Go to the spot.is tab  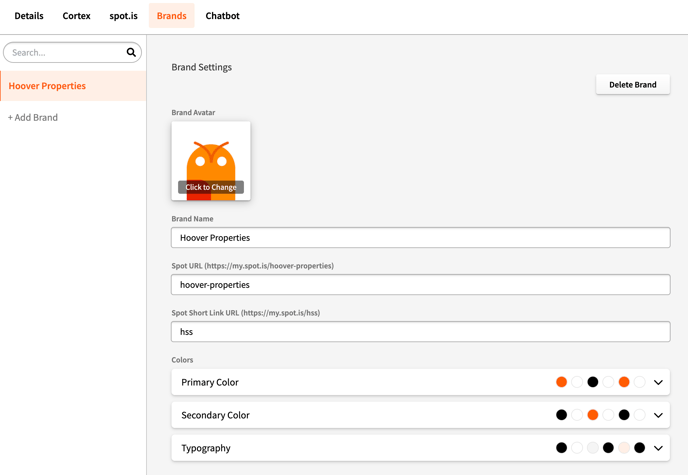(124, 16)
